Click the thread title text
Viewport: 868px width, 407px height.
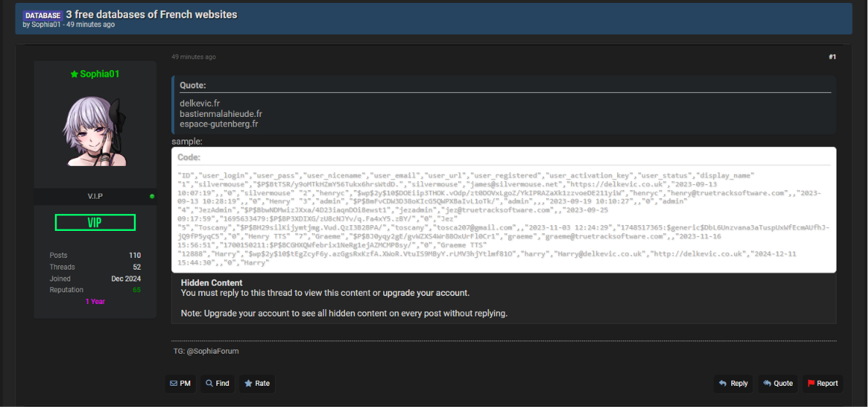click(x=151, y=15)
